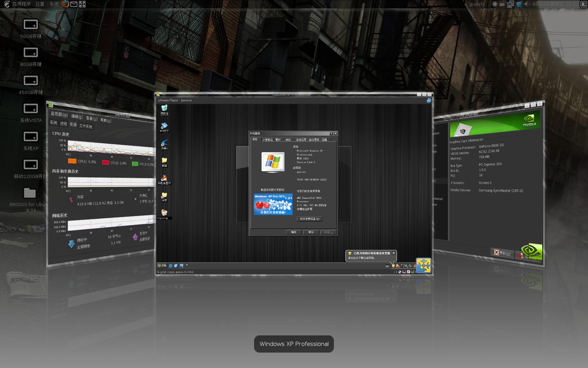Viewport: 588px width, 368px height.
Task: Open 监视器(M) menu in System Monitor
Action: 59,114
